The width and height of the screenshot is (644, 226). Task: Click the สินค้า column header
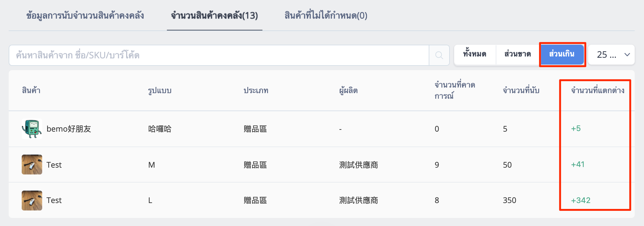31,90
